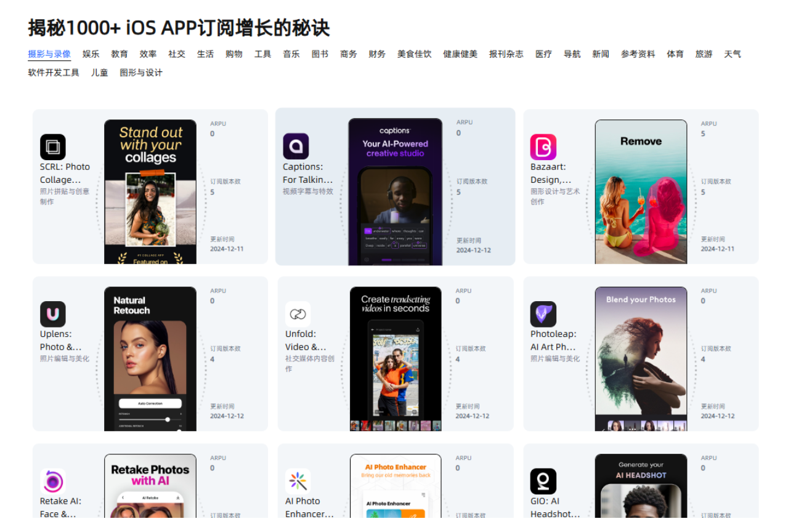Click the 图形设计与艺术创作 description

(x=555, y=196)
